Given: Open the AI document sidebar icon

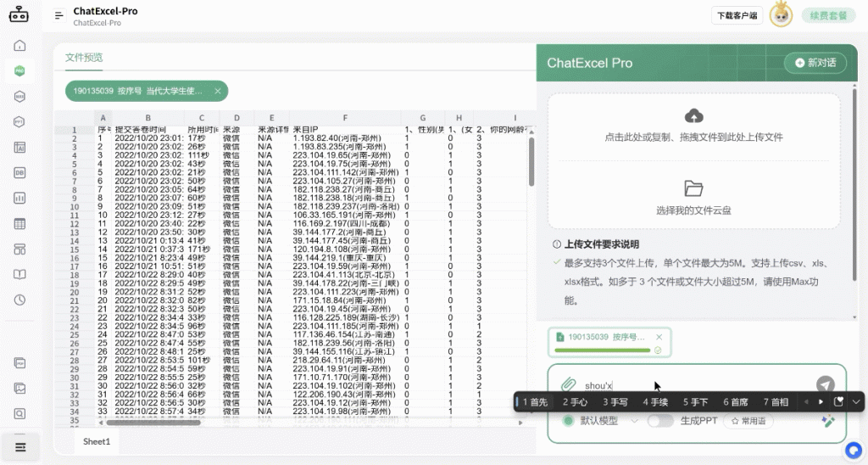Looking at the screenshot, I should [19, 148].
